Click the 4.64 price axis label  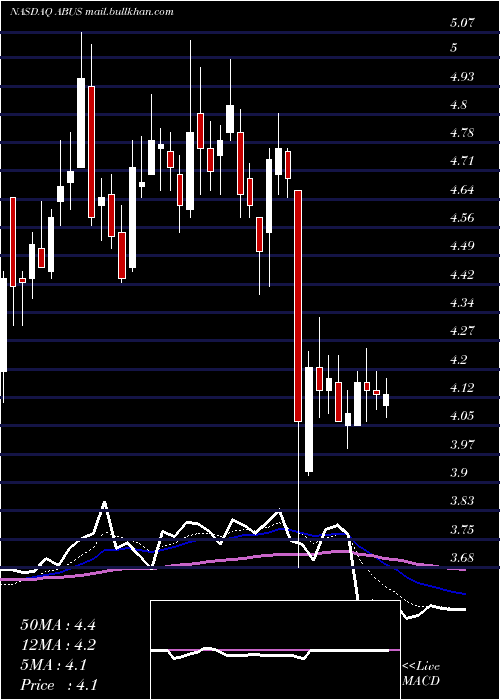[x=462, y=190]
